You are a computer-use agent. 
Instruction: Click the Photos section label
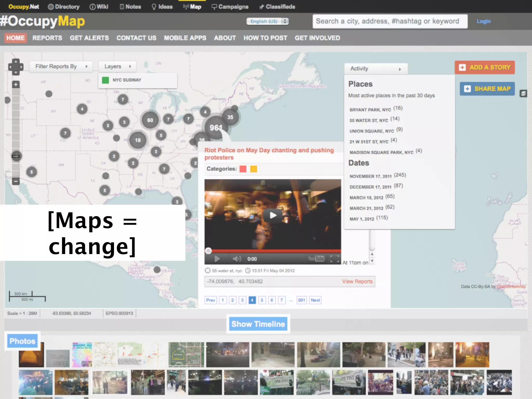click(22, 341)
